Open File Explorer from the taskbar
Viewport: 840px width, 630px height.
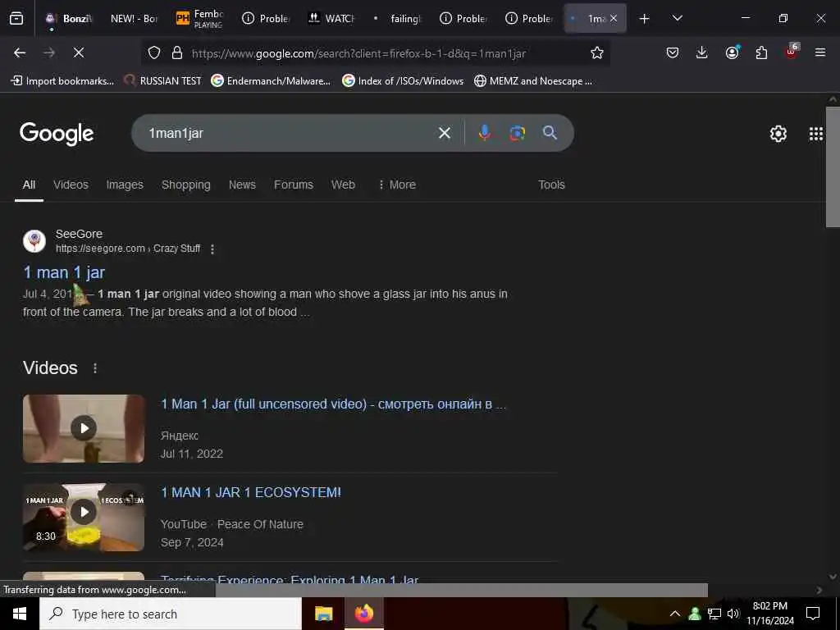point(323,614)
